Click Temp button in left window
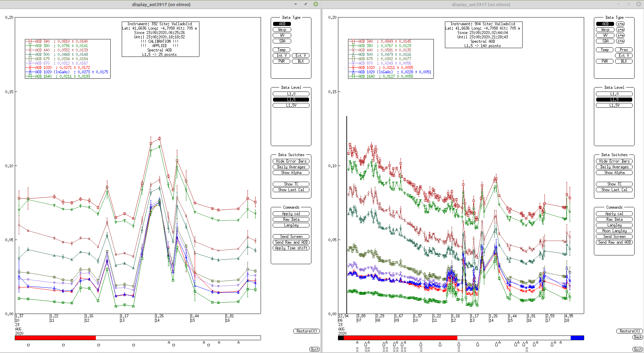644x353 pixels. pyautogui.click(x=281, y=50)
